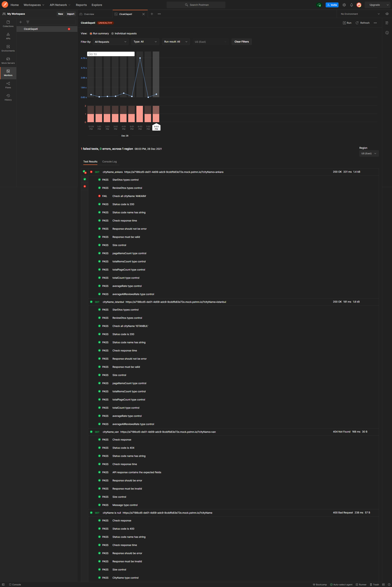Filter results by failed tests icon
This screenshot has width=392, height=587.
pos(85,186)
